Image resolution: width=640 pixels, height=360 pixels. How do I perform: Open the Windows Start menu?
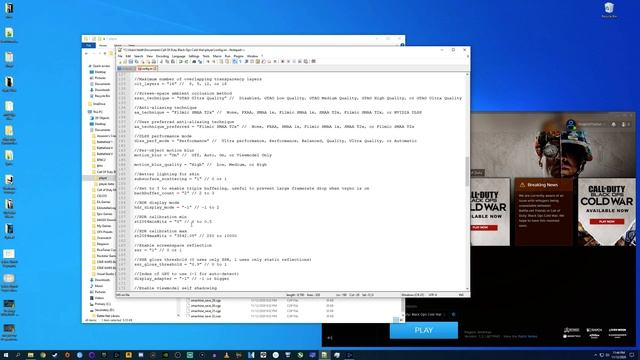coord(5,355)
